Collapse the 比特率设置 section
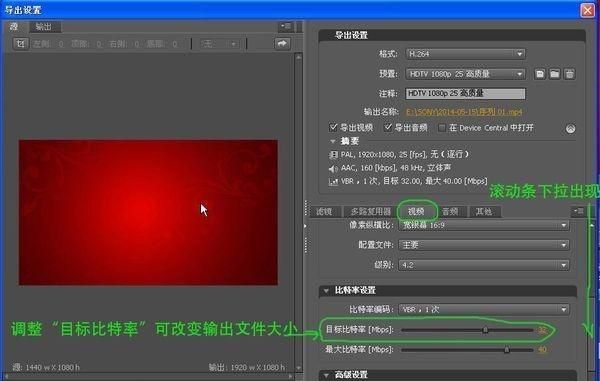 326,291
